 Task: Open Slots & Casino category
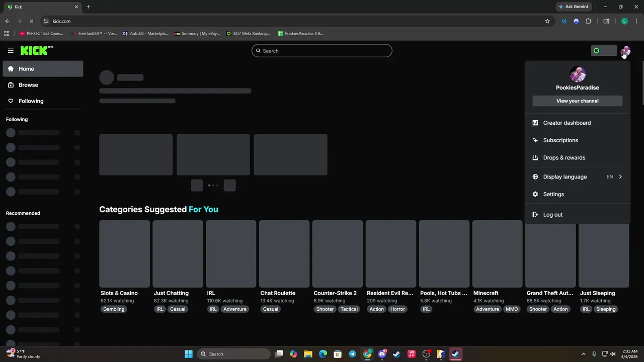tap(119, 293)
